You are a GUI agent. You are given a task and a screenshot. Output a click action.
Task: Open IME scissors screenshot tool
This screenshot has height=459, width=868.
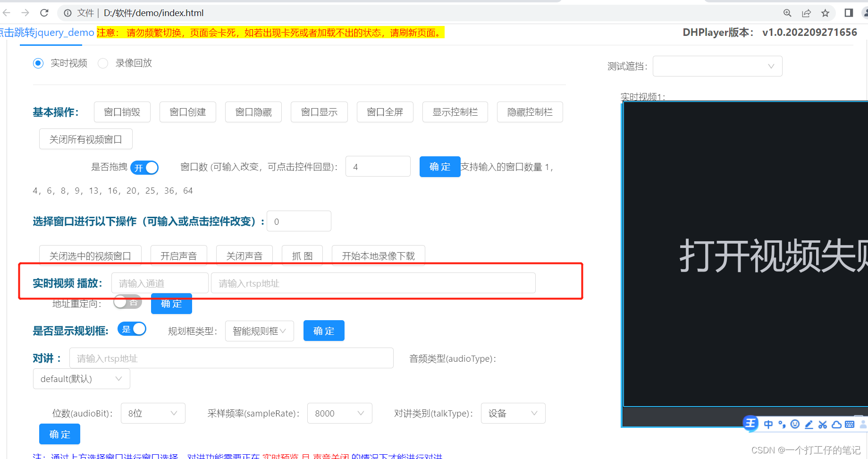823,424
